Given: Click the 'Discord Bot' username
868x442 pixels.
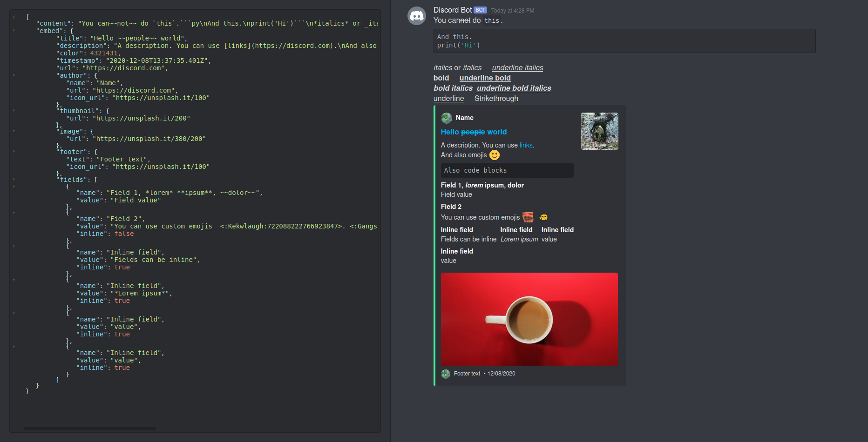Looking at the screenshot, I should pos(452,10).
